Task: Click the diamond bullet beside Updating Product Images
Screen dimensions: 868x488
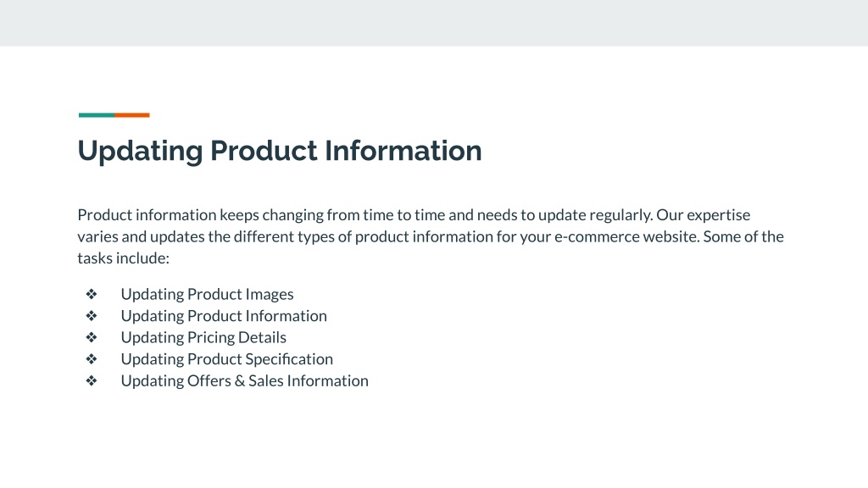Action: click(92, 294)
